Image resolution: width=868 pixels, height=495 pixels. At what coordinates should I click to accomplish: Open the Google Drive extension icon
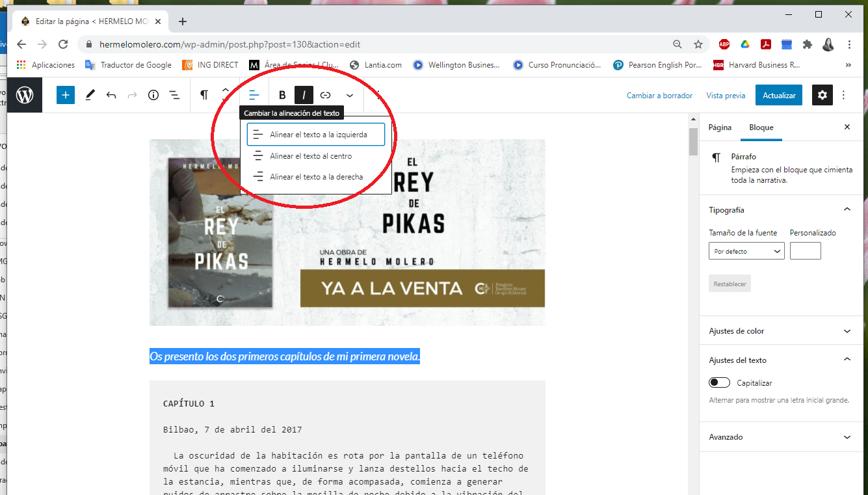coord(745,44)
